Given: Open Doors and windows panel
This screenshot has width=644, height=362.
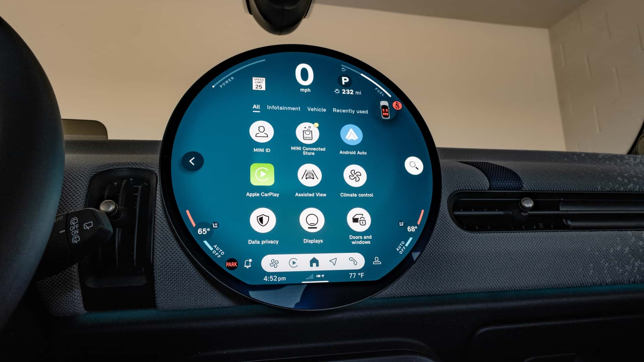Looking at the screenshot, I should (360, 226).
